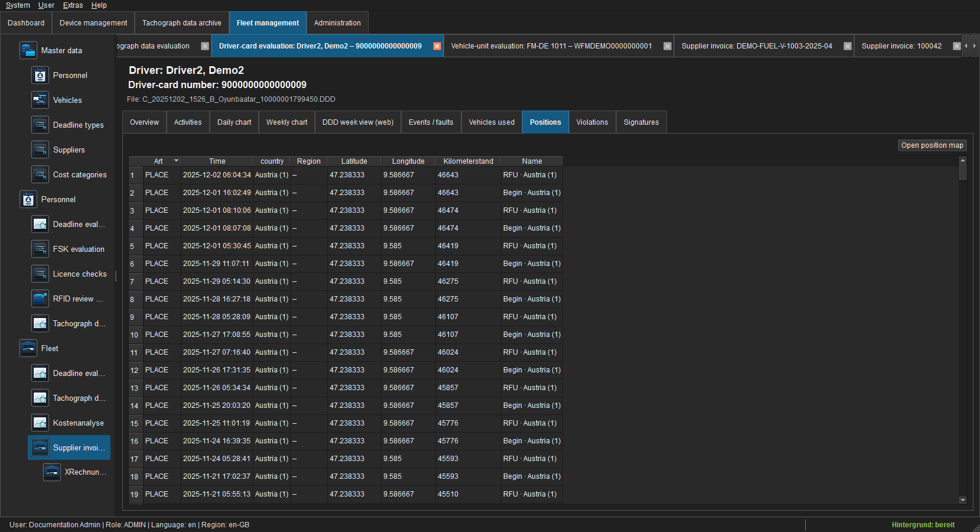Show previous document tabs with left arrow
This screenshot has height=532, width=980.
966,46
